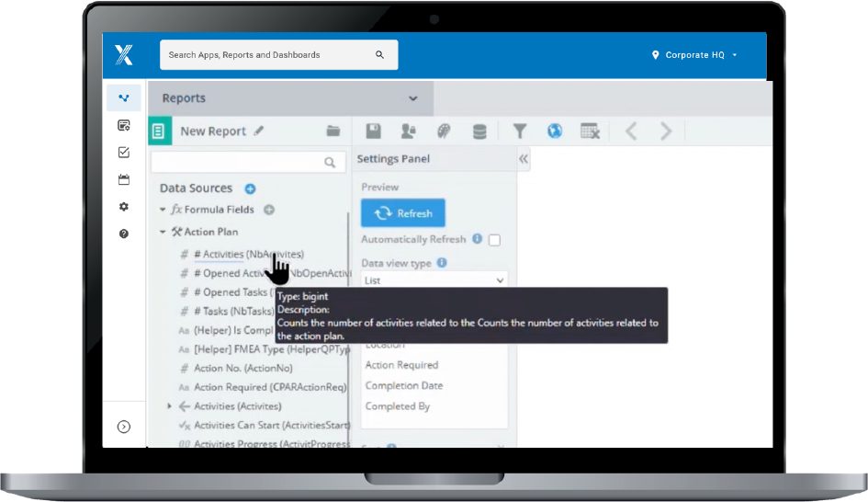Expand the Reports dropdown header
Image resolution: width=868 pixels, height=502 pixels.
[x=413, y=98]
